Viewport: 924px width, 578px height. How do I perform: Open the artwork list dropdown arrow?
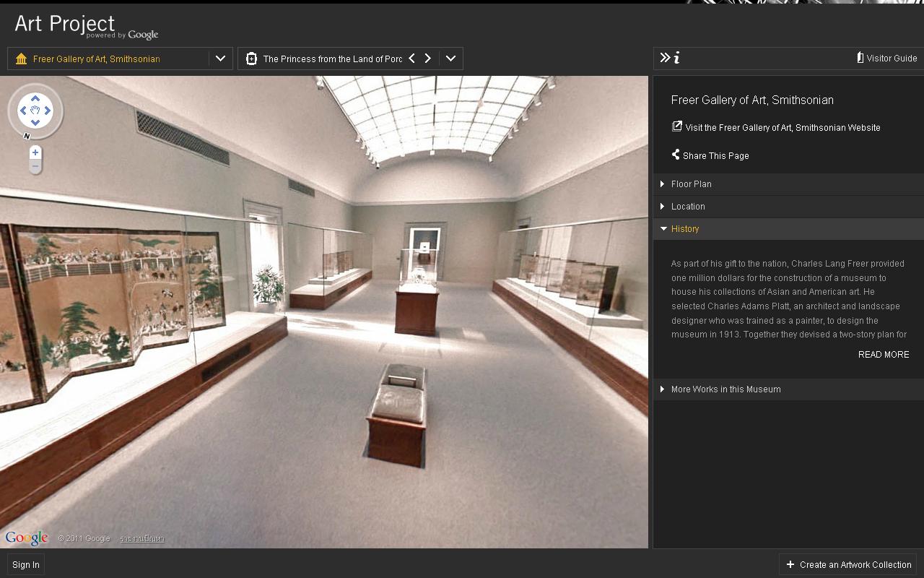pos(450,59)
